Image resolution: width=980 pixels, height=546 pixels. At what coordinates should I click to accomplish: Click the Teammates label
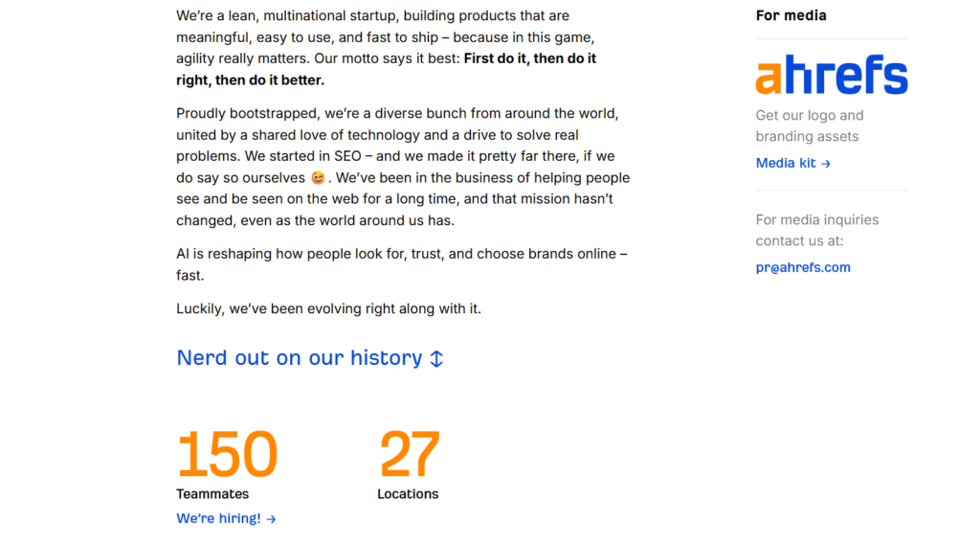pos(212,494)
